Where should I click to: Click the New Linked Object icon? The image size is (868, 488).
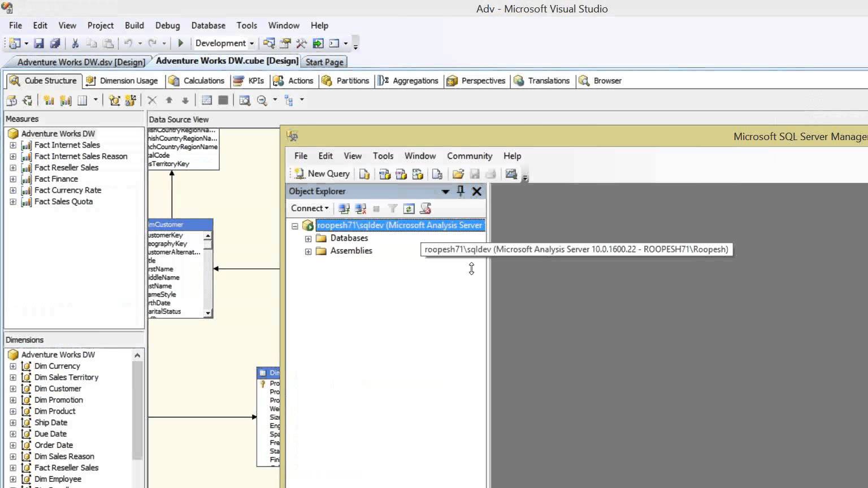131,100
